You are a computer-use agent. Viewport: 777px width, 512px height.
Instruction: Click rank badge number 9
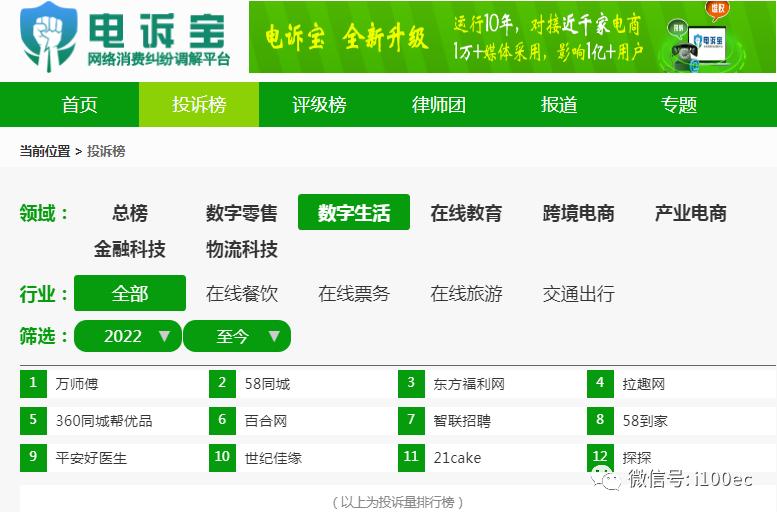click(33, 457)
